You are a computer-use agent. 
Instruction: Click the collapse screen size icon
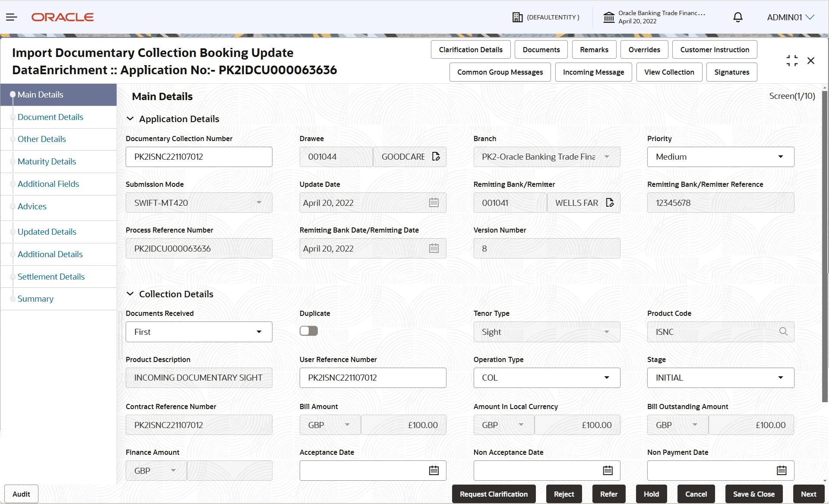coord(792,61)
